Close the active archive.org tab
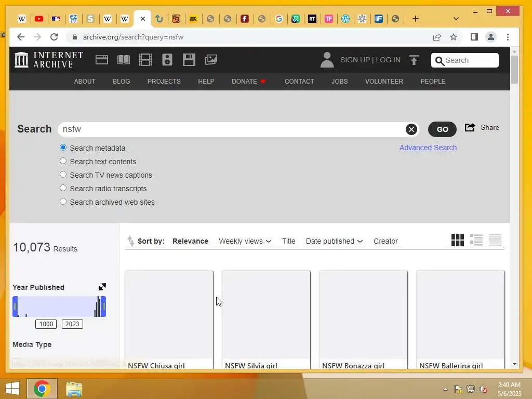The width and height of the screenshot is (532, 399). pos(143,19)
